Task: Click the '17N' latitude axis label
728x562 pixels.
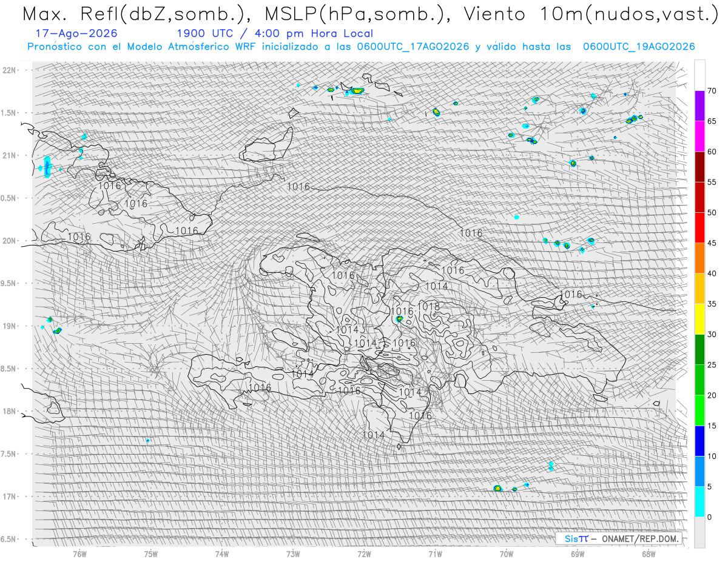Action: point(9,497)
